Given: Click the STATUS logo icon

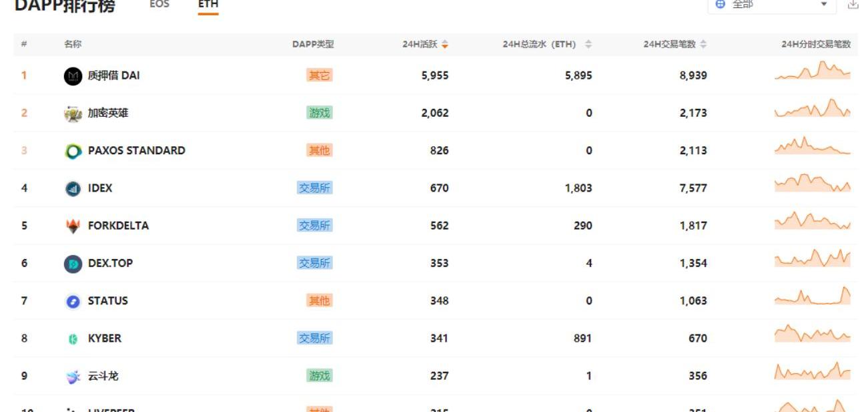Looking at the screenshot, I should 73,301.
